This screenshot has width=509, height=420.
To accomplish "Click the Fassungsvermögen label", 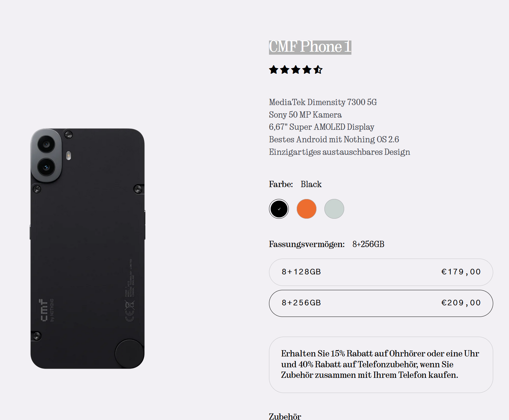I will 307,244.
